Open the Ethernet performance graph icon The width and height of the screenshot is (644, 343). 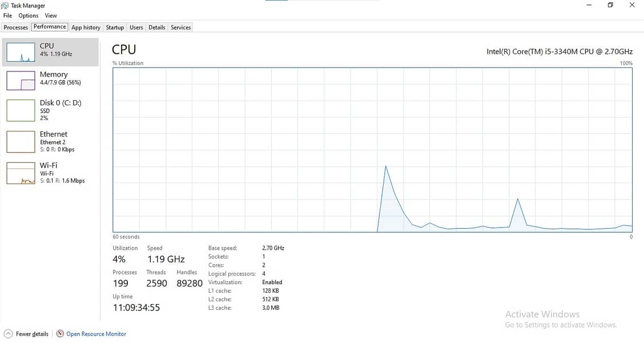[21, 141]
